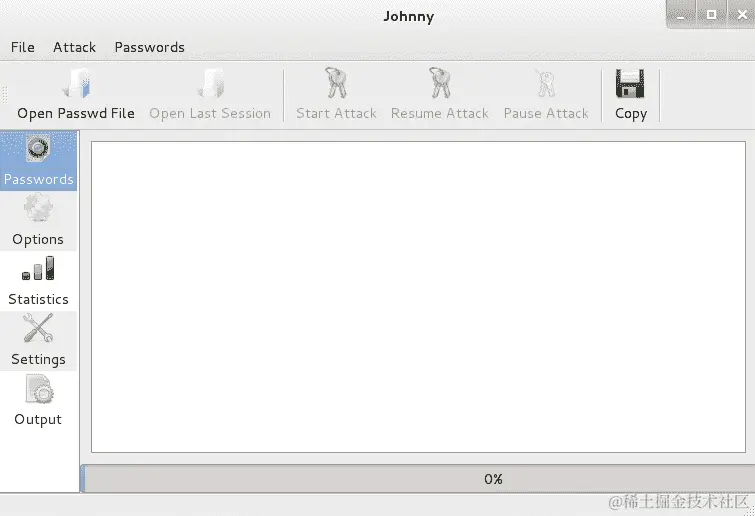Click the Copy floppy disk icon
Viewport: 755px width, 516px height.
coord(630,83)
